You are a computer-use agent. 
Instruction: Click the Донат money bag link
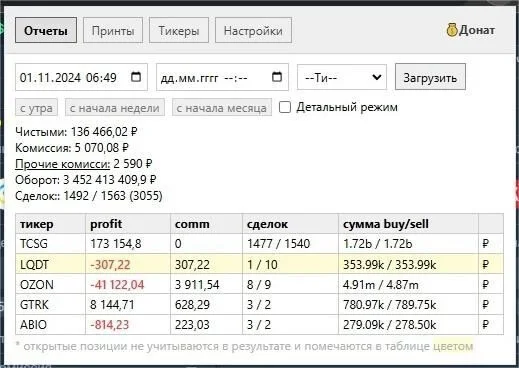(471, 30)
